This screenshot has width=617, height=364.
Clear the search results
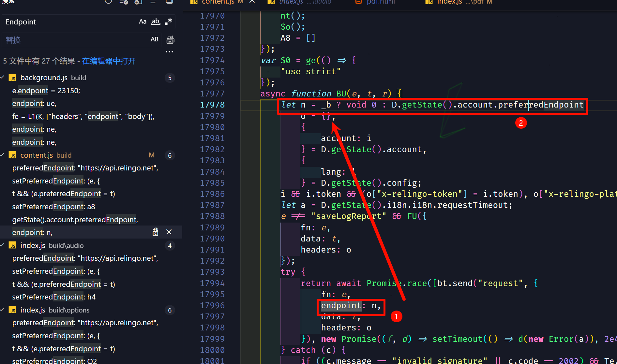tap(124, 2)
